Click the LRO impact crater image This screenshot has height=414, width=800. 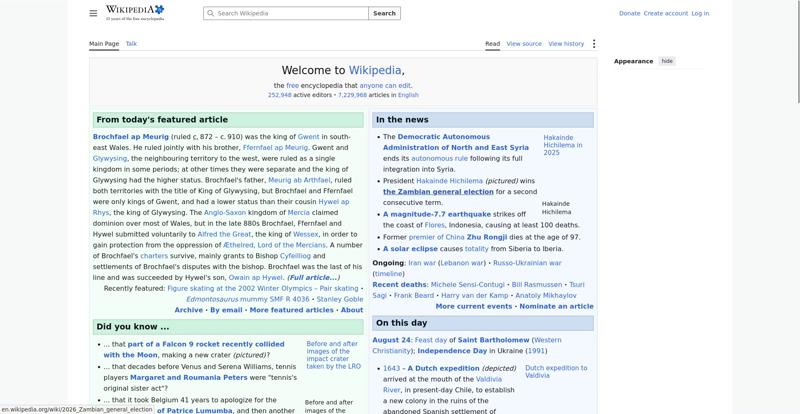click(334, 355)
